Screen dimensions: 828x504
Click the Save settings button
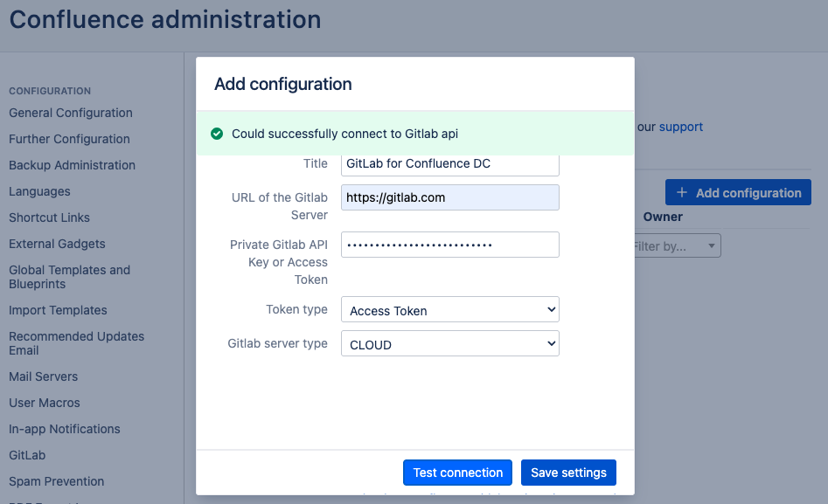pos(568,473)
